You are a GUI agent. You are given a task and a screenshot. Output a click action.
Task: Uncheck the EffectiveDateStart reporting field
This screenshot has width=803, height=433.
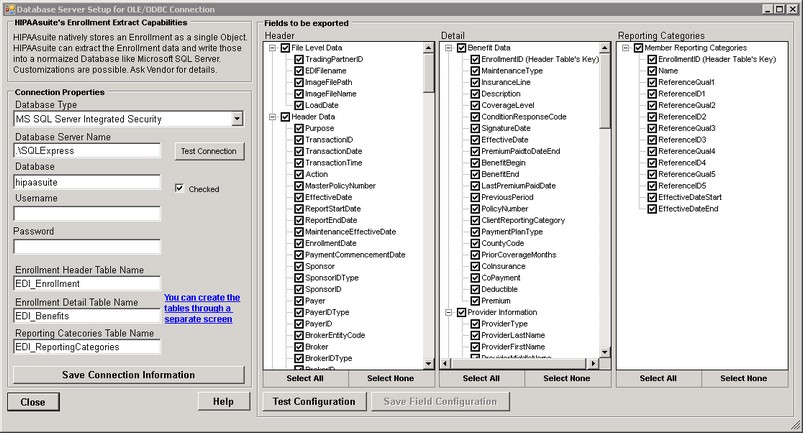click(x=652, y=197)
